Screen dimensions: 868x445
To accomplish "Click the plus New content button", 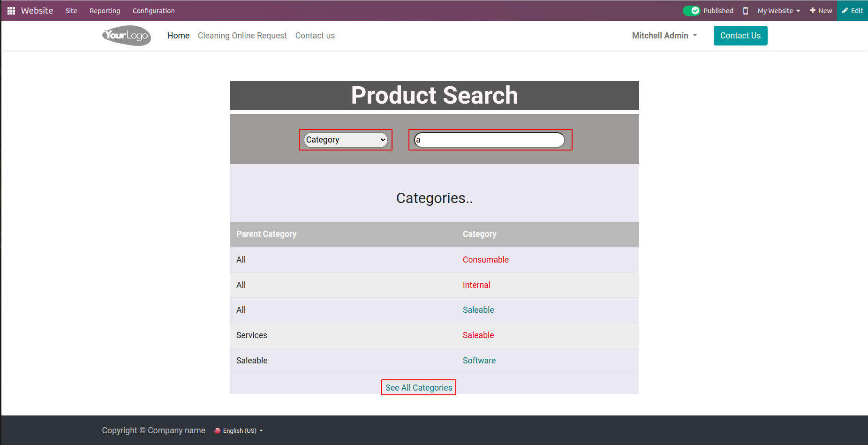I will 821,11.
